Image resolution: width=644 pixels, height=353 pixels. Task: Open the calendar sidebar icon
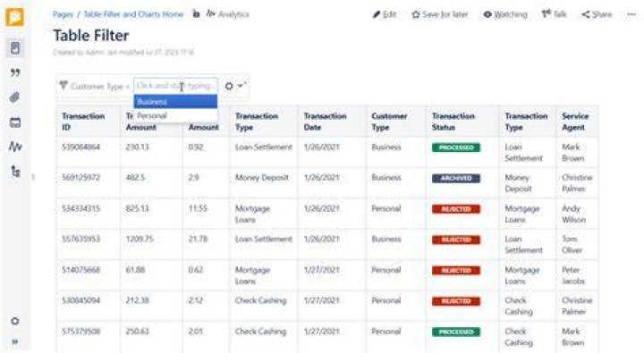(15, 122)
